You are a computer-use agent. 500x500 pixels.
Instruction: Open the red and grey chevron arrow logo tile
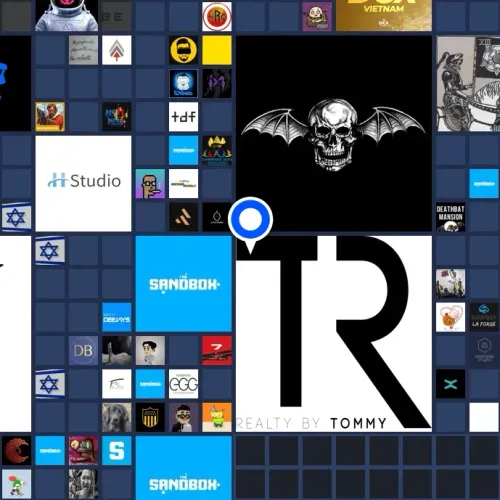click(x=117, y=50)
